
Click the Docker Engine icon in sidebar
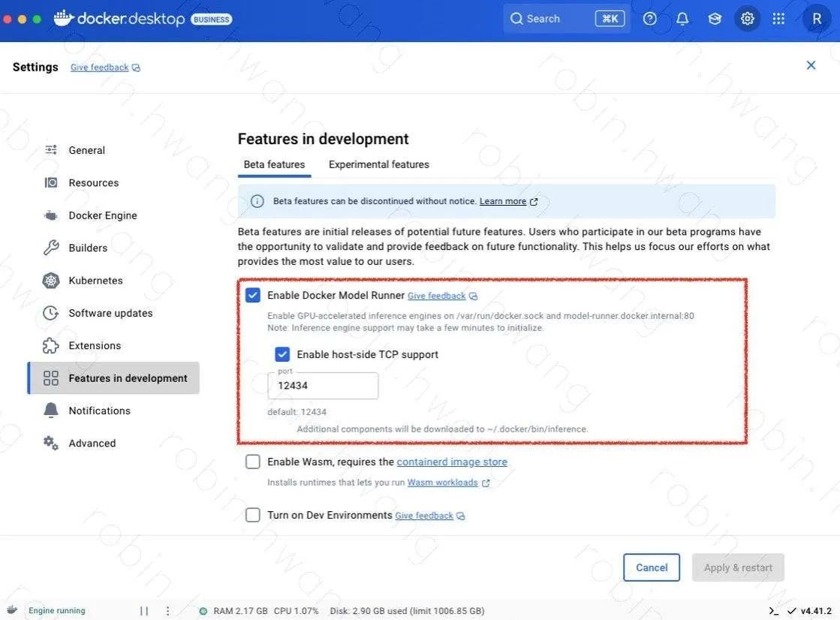click(51, 215)
